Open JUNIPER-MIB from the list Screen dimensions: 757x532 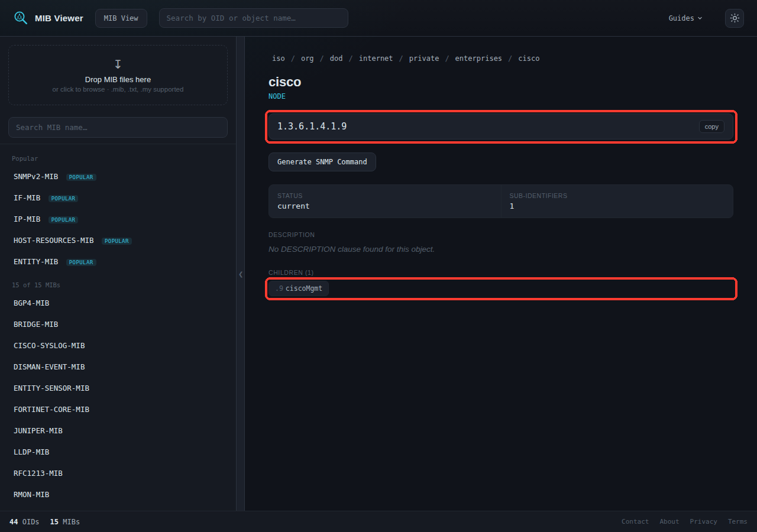click(38, 431)
